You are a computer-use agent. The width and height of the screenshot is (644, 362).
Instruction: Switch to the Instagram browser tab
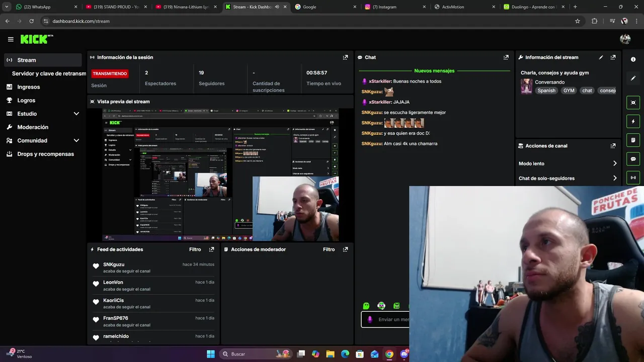(x=395, y=7)
